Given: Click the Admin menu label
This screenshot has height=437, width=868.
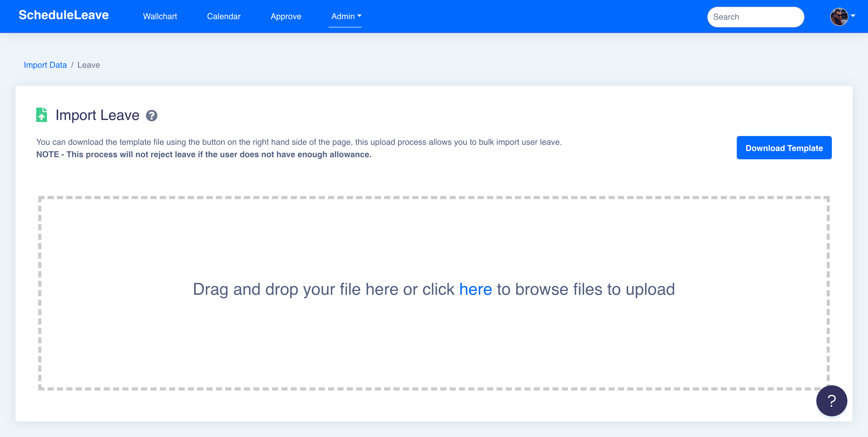Looking at the screenshot, I should click(x=343, y=16).
